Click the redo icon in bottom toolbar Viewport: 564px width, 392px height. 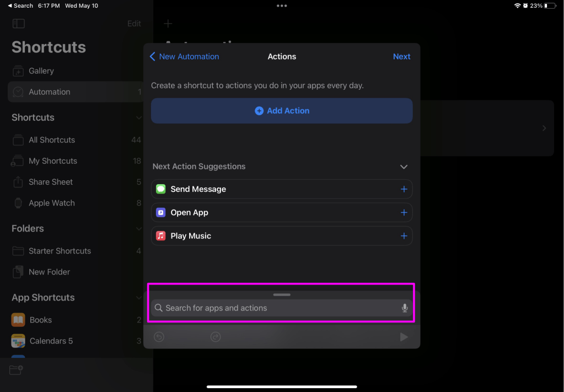(216, 337)
